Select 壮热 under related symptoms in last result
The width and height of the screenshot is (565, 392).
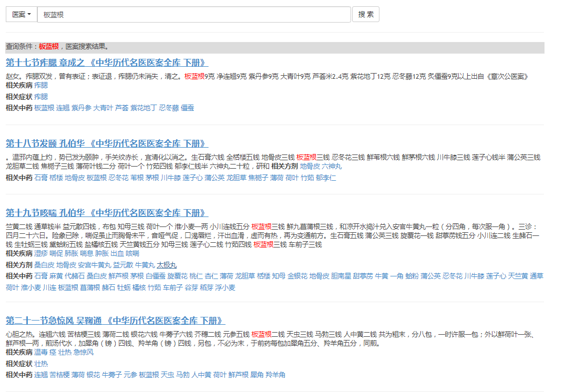(41, 363)
